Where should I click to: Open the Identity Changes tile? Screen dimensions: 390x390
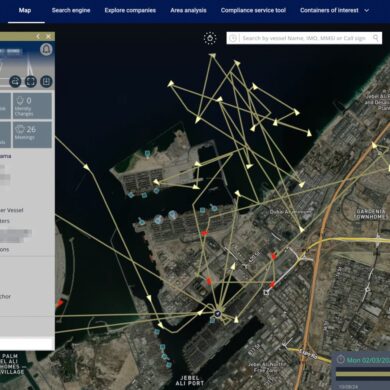coord(32,106)
